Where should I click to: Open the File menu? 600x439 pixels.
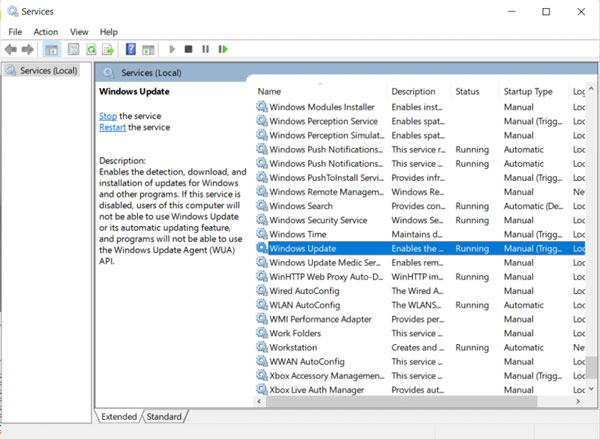[15, 32]
